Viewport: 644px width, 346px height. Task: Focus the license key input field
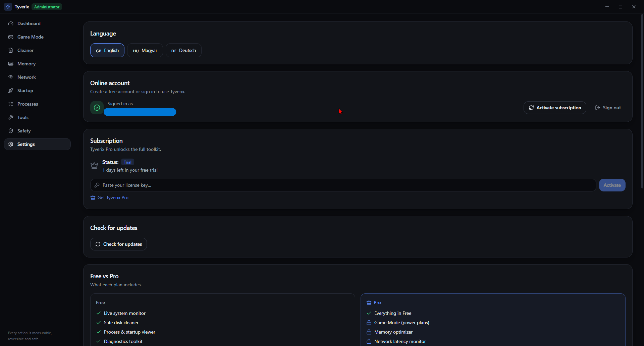pyautogui.click(x=343, y=185)
